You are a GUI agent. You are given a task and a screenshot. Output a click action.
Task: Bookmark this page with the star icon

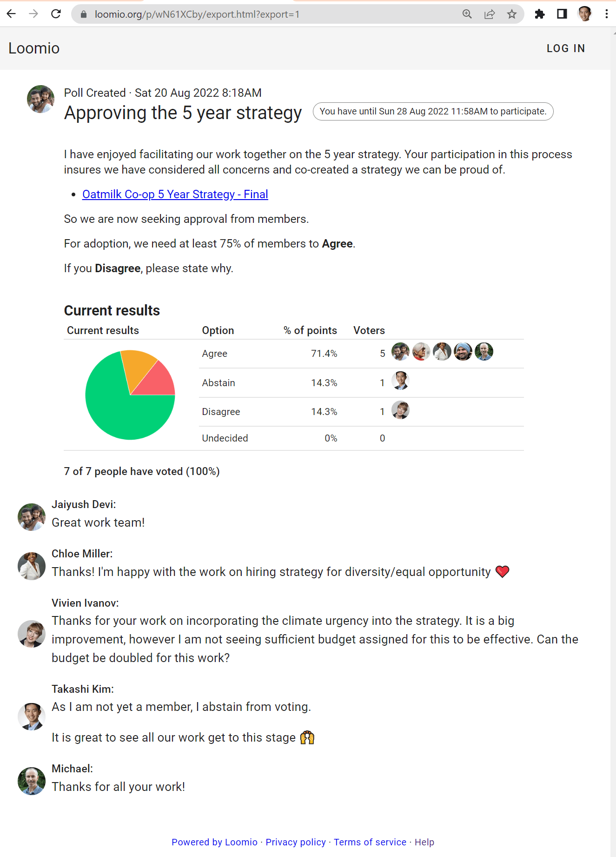(x=512, y=14)
